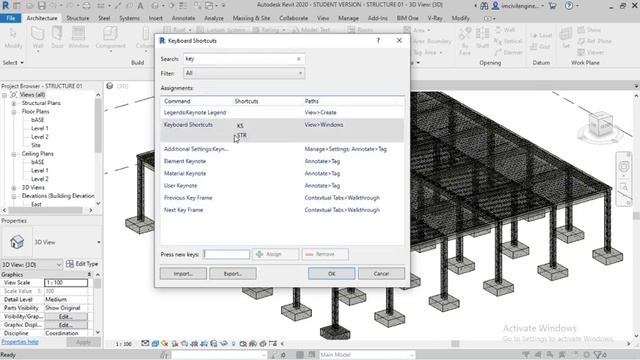The image size is (640, 360).
Task: Expand the 3D Views tree node
Action: pyautogui.click(x=13, y=188)
